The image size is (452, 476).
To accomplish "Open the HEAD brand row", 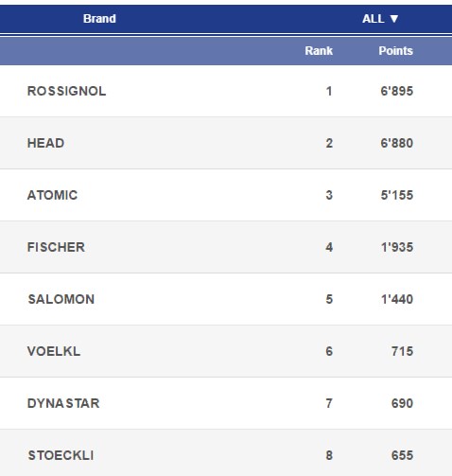I will pos(226,143).
